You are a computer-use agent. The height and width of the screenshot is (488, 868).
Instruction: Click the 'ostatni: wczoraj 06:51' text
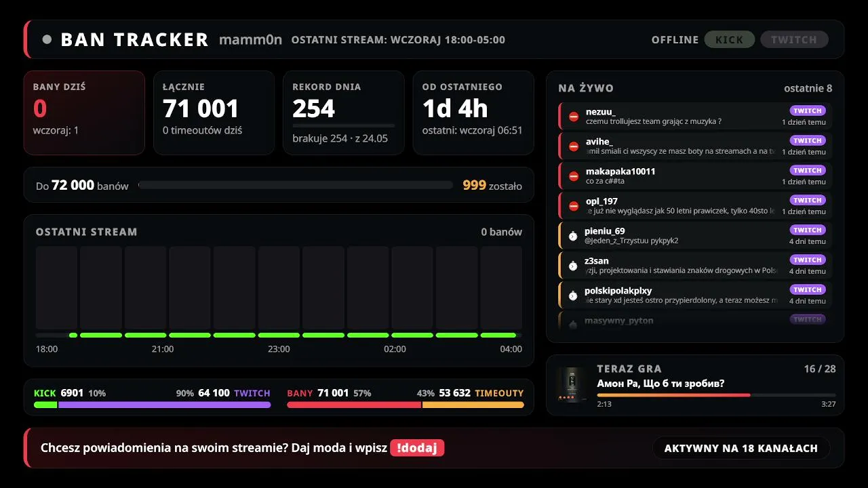coord(473,130)
